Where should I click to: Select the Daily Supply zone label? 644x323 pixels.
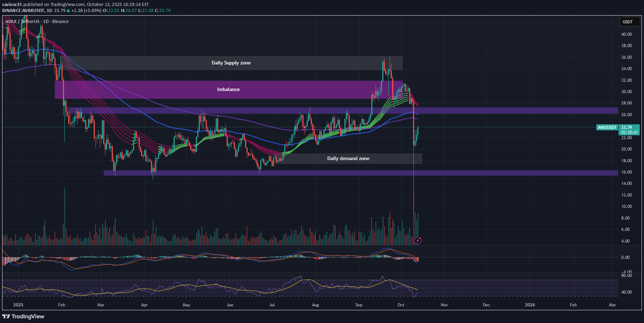[x=231, y=63]
